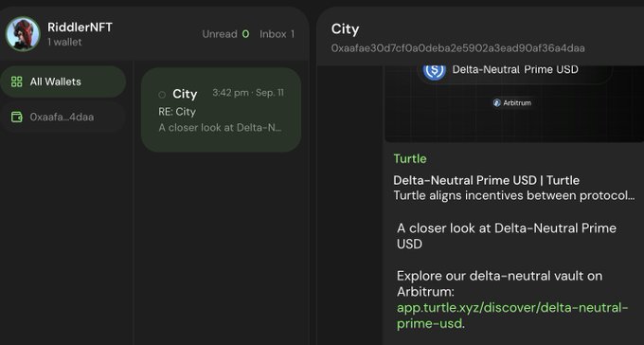Click 'Explore our delta-neutral vault on Arbitrum:' text
644x345 pixels.
point(499,283)
